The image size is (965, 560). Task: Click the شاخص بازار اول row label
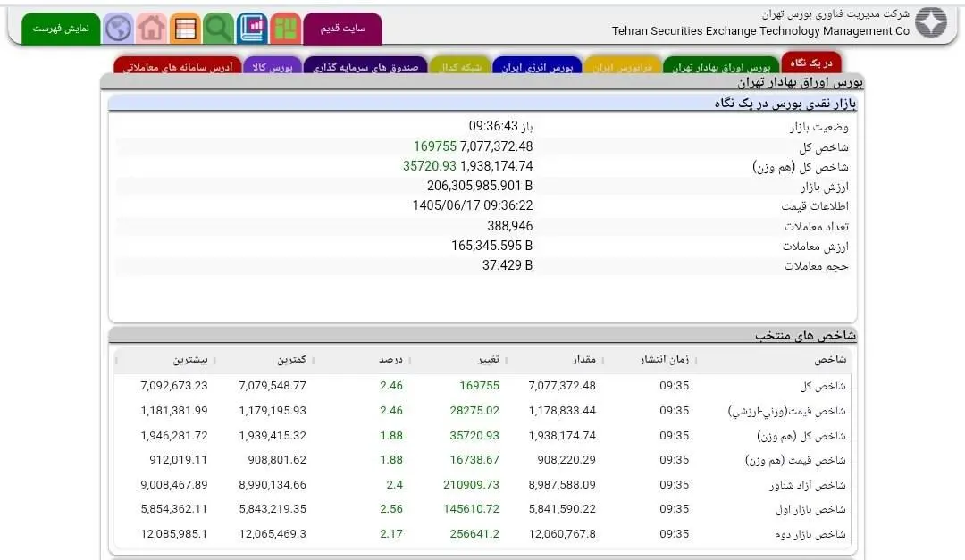click(810, 510)
